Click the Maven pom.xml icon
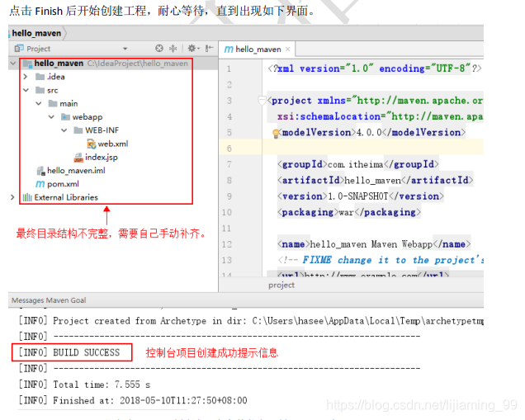 pyautogui.click(x=40, y=184)
